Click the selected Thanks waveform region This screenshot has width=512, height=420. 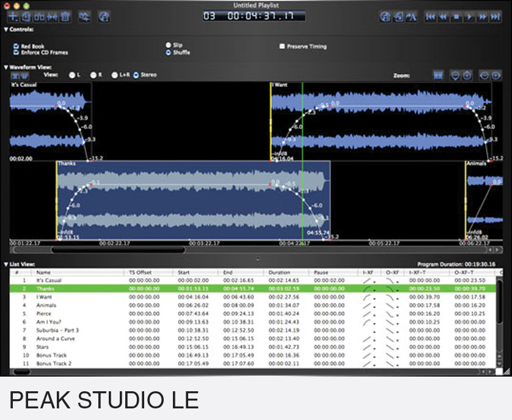pos(193,201)
